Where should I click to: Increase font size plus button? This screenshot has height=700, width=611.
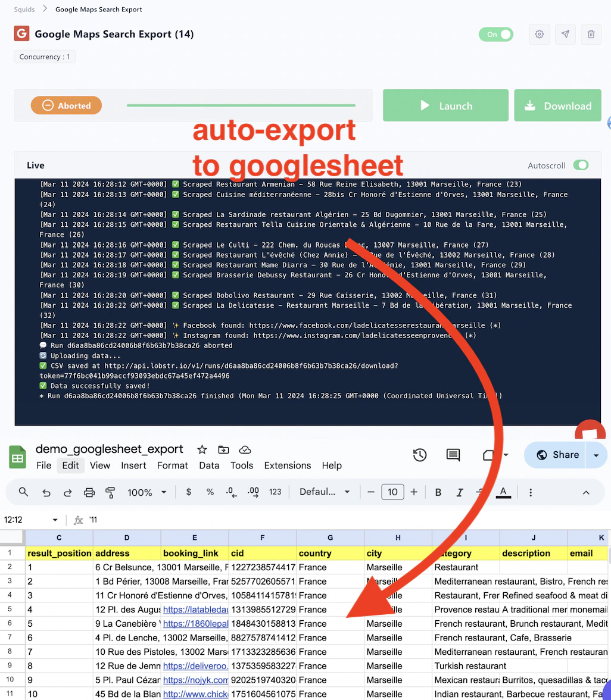[414, 492]
